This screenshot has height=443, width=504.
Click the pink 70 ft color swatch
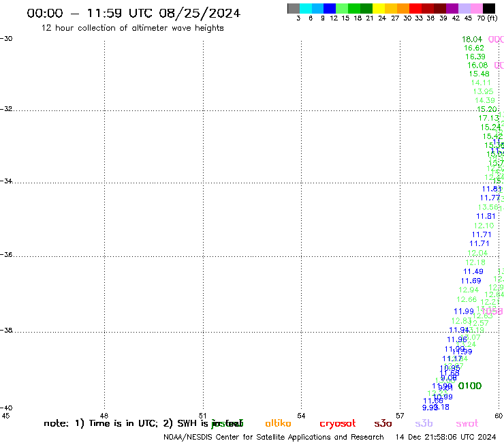(477, 9)
